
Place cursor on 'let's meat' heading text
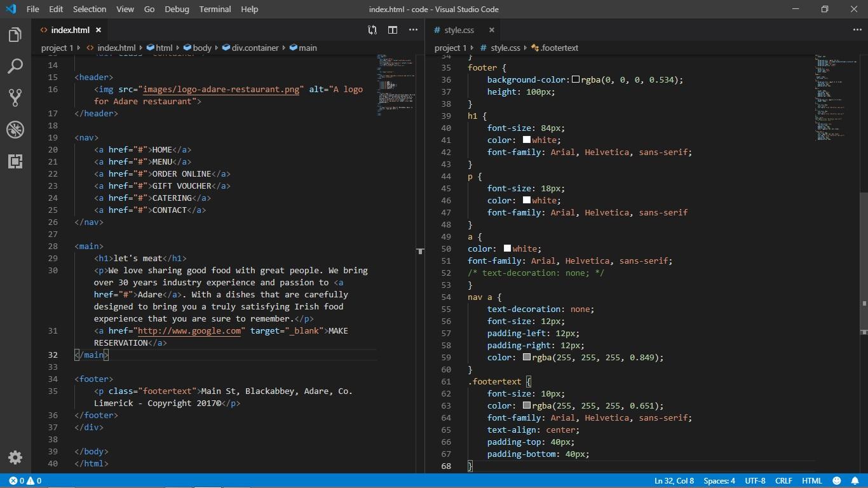point(138,258)
